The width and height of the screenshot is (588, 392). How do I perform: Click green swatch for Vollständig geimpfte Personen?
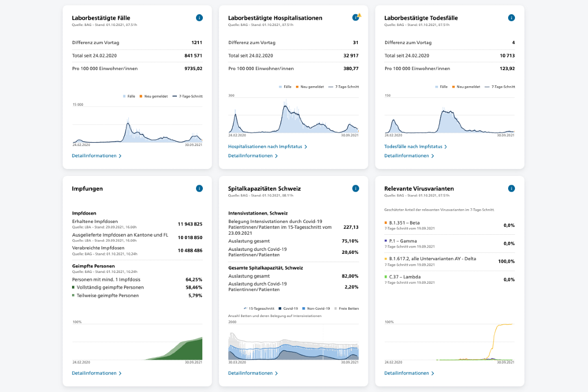73,287
